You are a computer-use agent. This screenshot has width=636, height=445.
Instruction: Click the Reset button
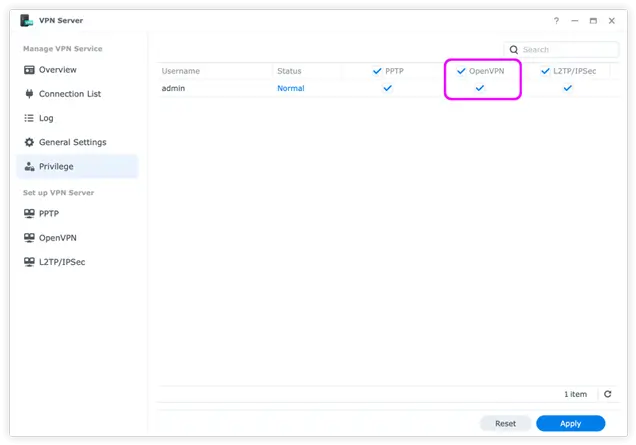tap(505, 423)
